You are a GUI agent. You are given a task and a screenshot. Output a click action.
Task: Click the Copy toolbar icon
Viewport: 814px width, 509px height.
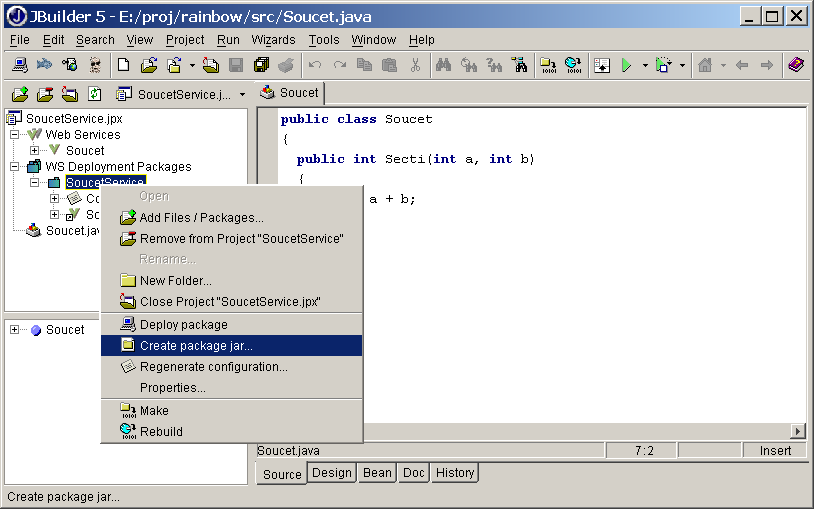pyautogui.click(x=364, y=65)
